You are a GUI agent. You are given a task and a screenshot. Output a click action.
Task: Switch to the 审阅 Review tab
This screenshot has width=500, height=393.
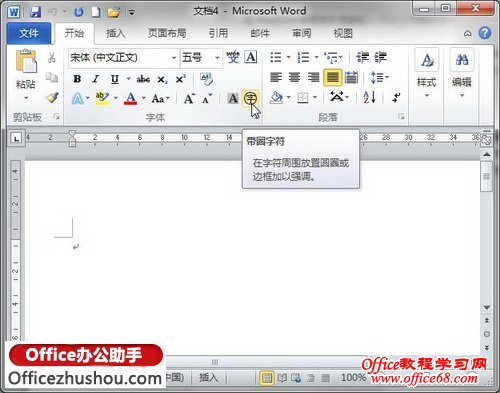(302, 33)
